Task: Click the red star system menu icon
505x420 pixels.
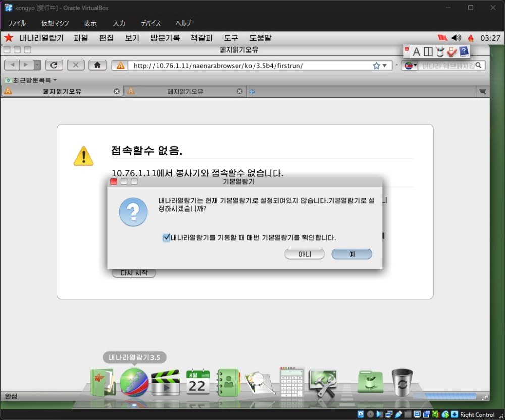Action: coord(9,38)
